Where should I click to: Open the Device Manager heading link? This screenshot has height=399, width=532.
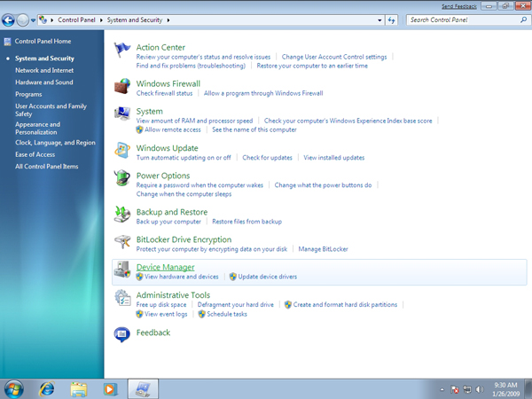[x=165, y=267]
